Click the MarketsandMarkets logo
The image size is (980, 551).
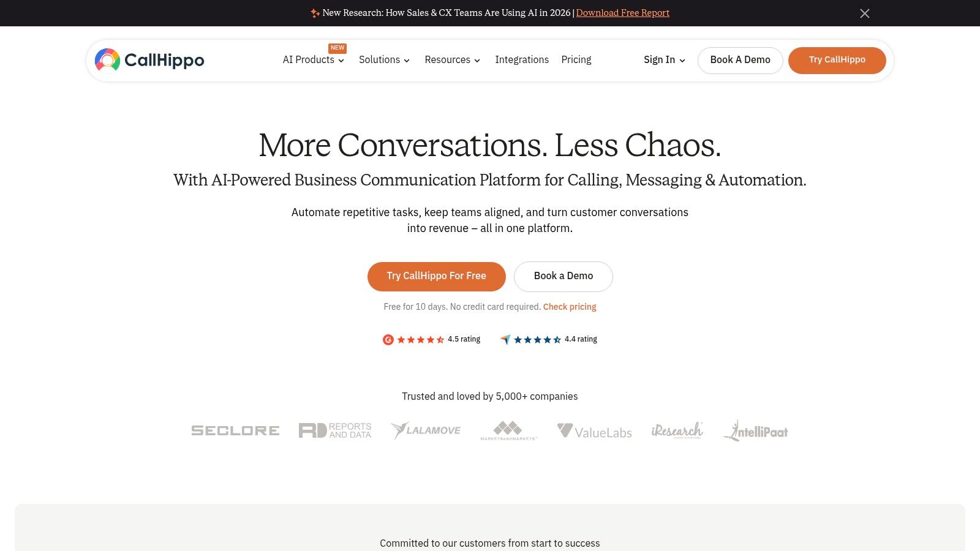pyautogui.click(x=508, y=430)
